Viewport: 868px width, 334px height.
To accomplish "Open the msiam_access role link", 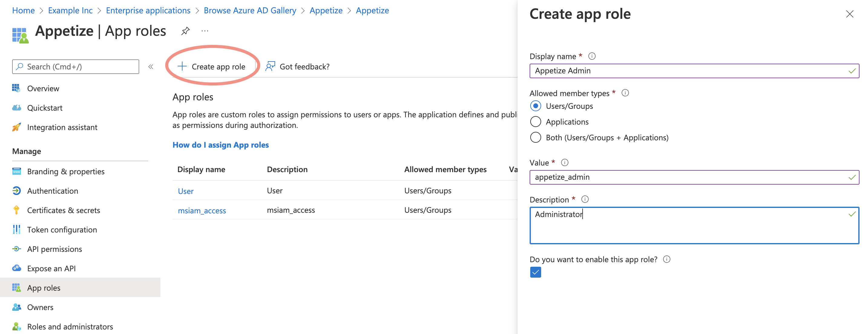I will click(202, 211).
